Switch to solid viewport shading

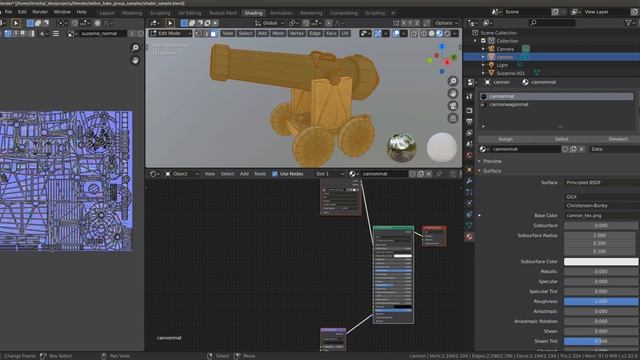pyautogui.click(x=431, y=33)
